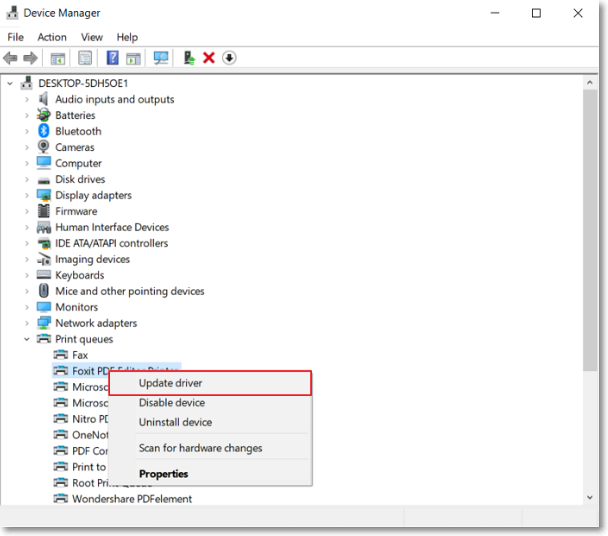The image size is (608, 536).
Task: Click the Keyboards category icon
Action: point(43,275)
